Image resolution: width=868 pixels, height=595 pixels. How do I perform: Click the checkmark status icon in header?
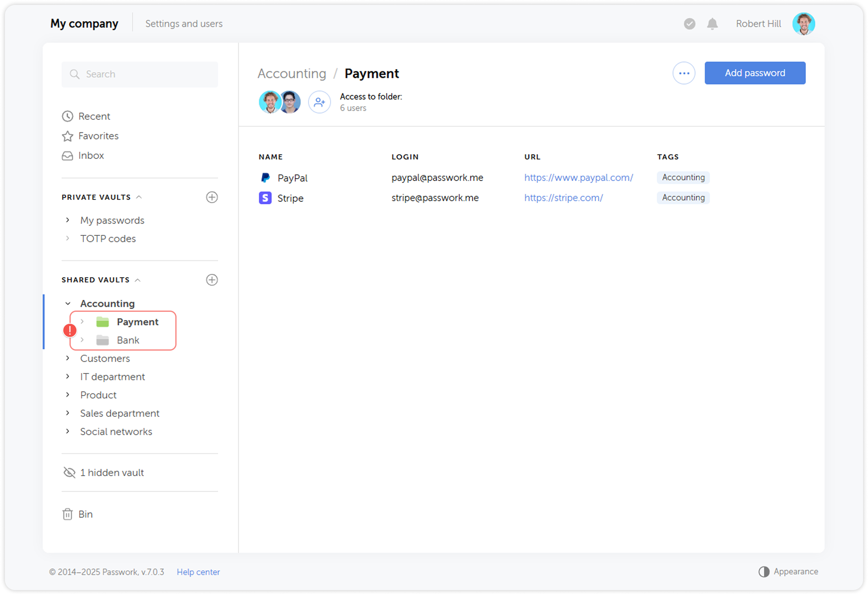pos(689,24)
